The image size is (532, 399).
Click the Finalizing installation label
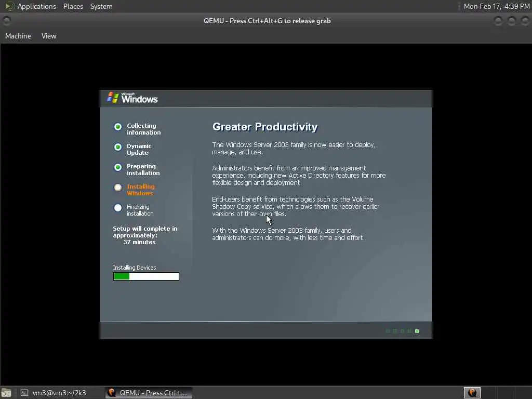coord(140,210)
